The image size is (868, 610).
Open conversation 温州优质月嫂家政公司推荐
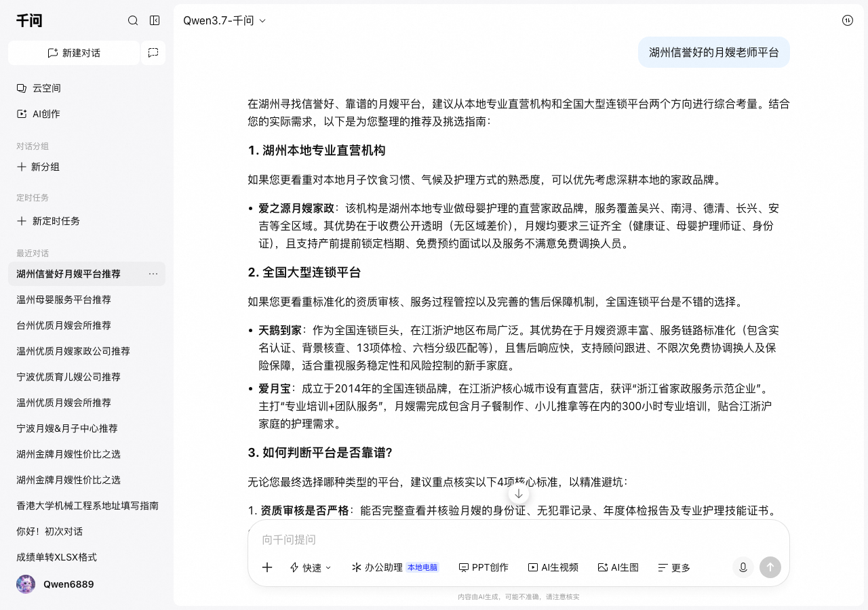pyautogui.click(x=87, y=351)
